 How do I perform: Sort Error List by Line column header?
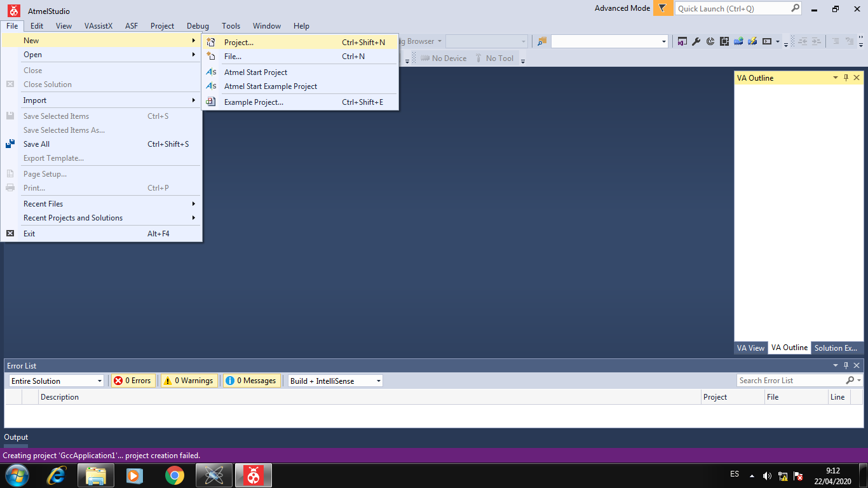(837, 397)
